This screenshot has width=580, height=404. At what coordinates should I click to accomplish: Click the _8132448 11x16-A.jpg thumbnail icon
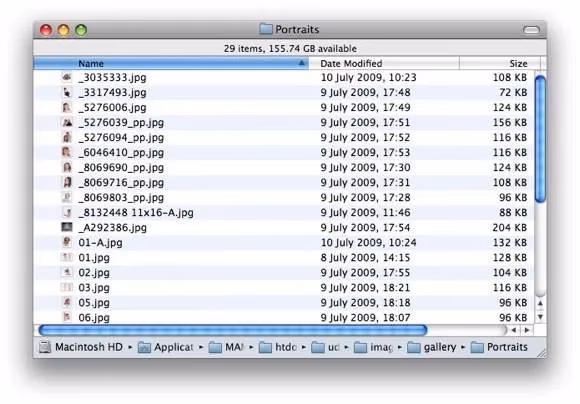(67, 212)
